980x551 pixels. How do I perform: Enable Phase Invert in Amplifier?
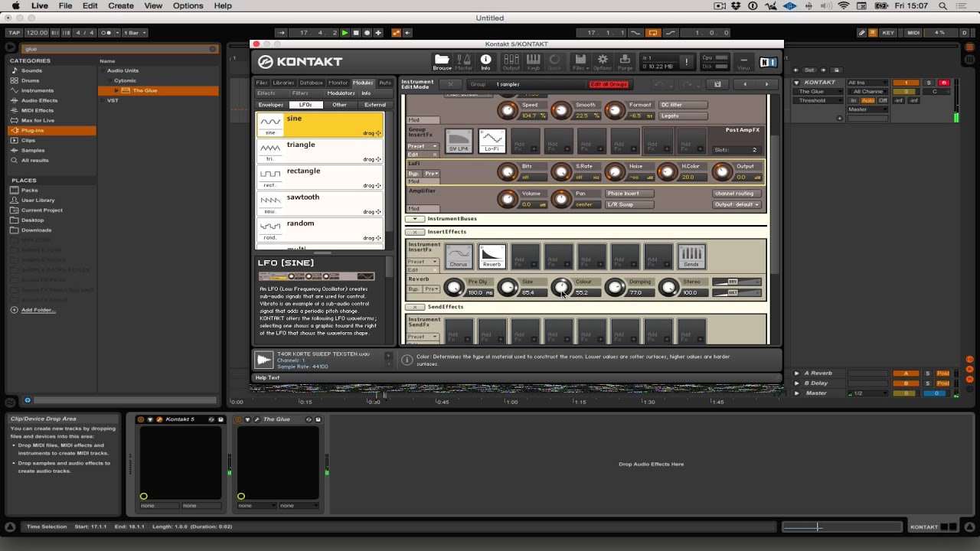coord(629,194)
